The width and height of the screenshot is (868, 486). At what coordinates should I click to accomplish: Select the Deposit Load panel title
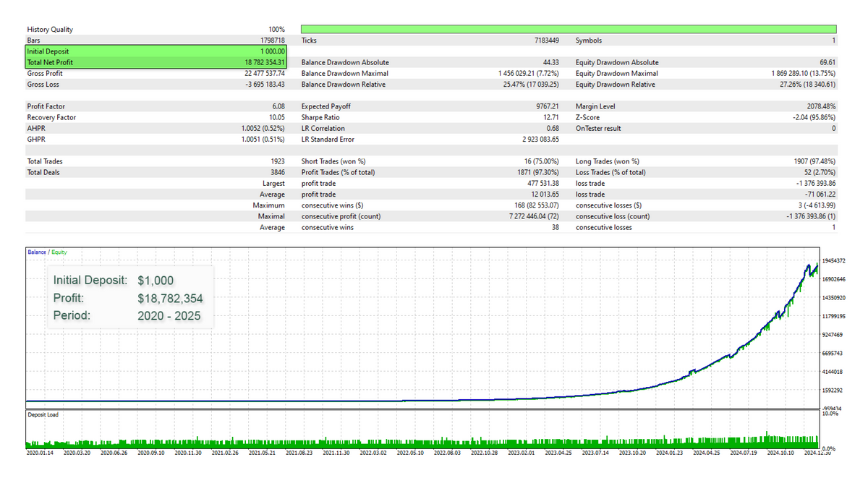click(x=45, y=414)
